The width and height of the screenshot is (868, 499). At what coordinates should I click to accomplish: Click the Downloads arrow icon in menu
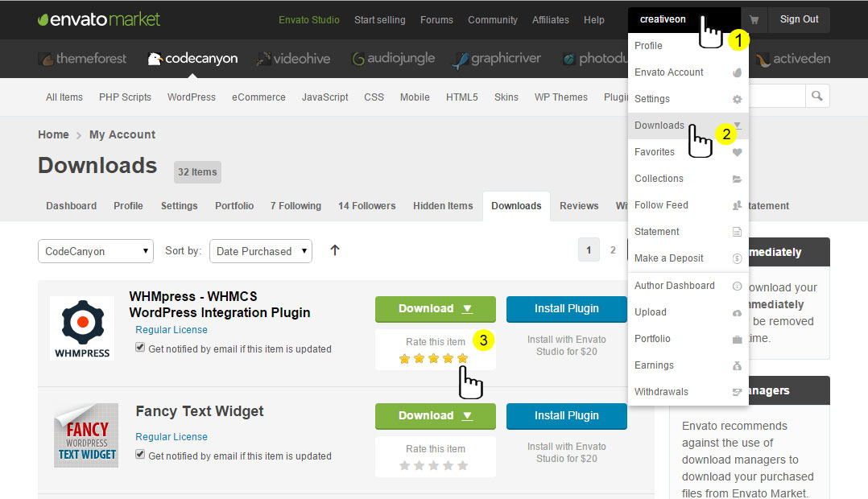(738, 126)
